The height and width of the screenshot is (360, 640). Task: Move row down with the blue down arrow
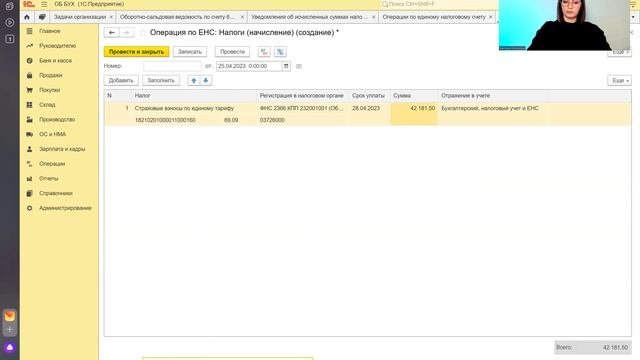pos(206,80)
